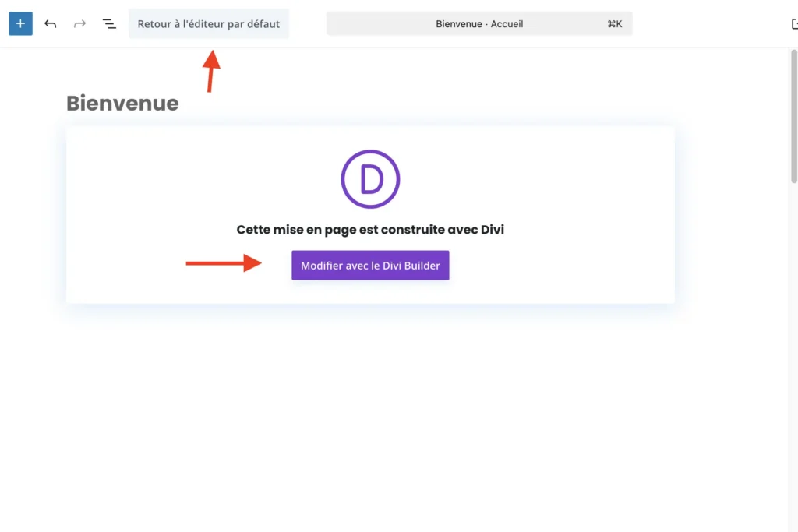Open the Document Overview list view icon
Screen dimensions: 798x532
tap(109, 23)
